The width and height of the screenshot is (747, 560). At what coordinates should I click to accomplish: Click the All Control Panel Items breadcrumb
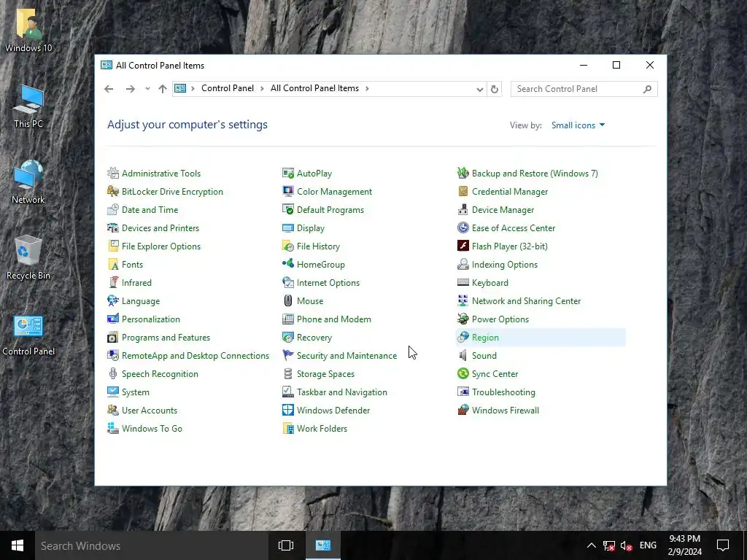click(314, 88)
